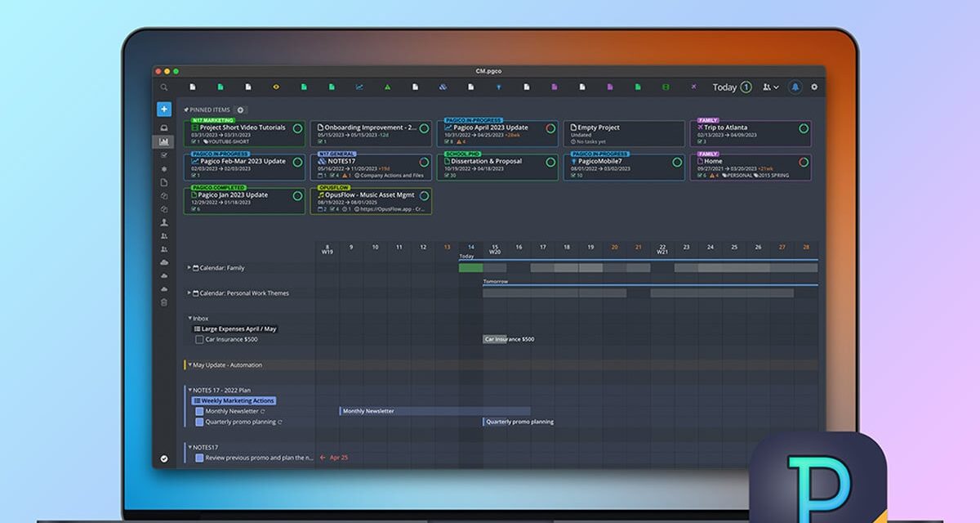Click the yellow eye tab in toolbar
Viewport: 980px width, 523px height.
275,87
